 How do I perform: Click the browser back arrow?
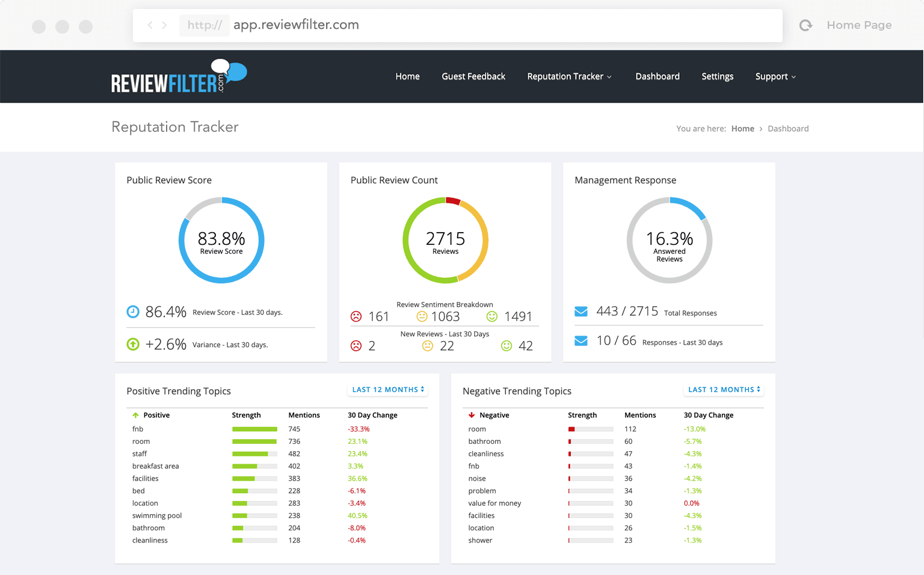(x=150, y=25)
